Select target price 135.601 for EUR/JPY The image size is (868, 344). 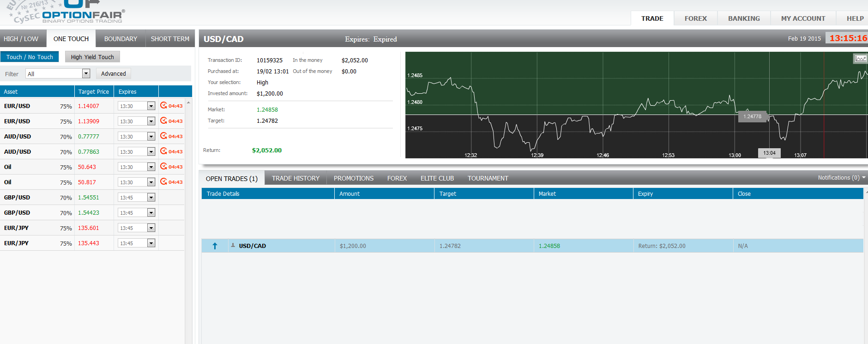(89, 228)
